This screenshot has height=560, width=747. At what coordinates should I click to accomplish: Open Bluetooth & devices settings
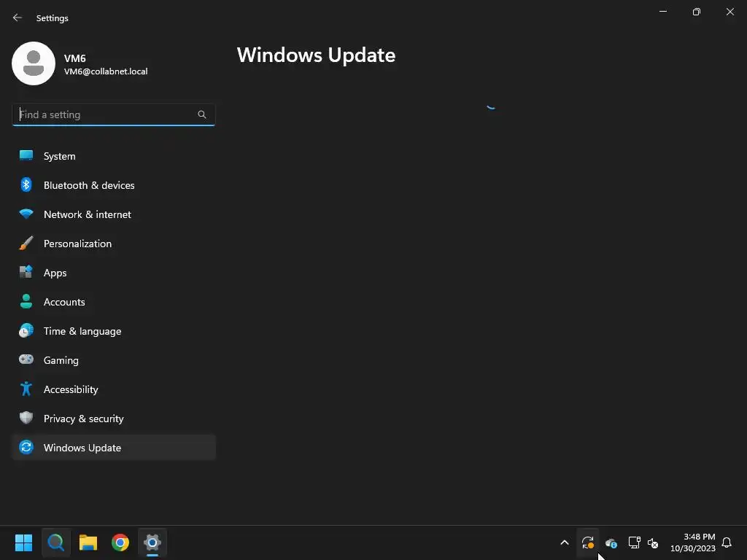click(x=113, y=185)
